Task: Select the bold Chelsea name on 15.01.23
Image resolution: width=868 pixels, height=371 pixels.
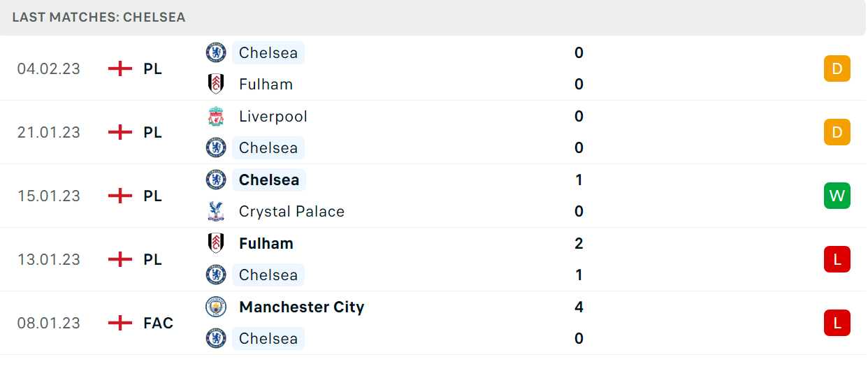Action: [x=269, y=180]
